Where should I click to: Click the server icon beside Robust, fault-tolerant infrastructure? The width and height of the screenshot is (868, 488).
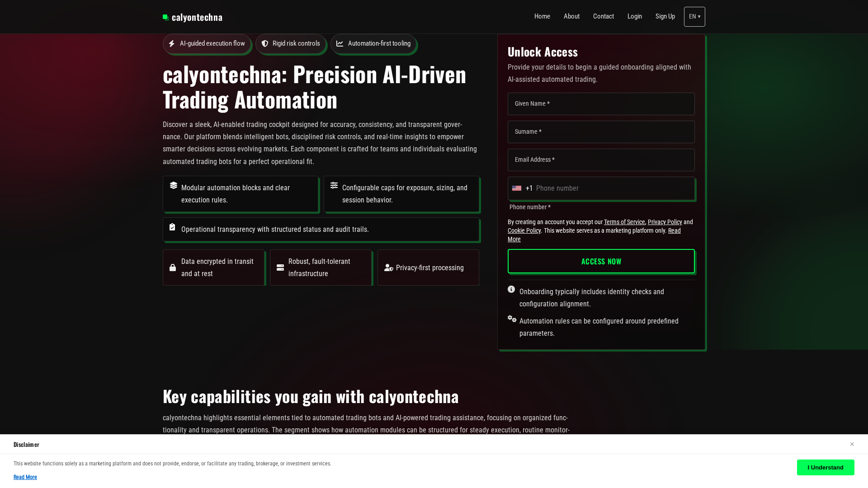[280, 267]
